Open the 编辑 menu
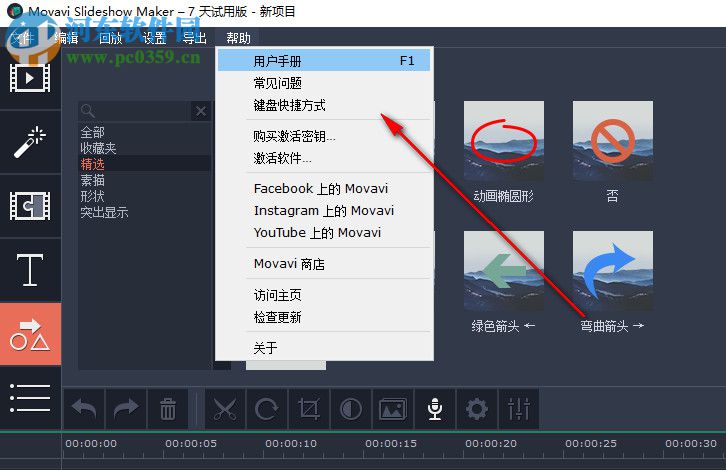726x470 pixels. [x=66, y=38]
